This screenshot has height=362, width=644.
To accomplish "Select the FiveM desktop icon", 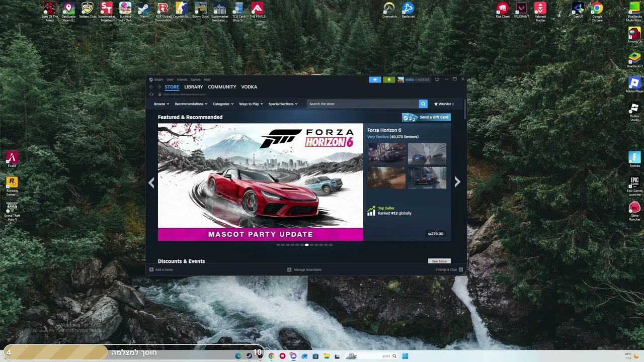I will click(12, 160).
